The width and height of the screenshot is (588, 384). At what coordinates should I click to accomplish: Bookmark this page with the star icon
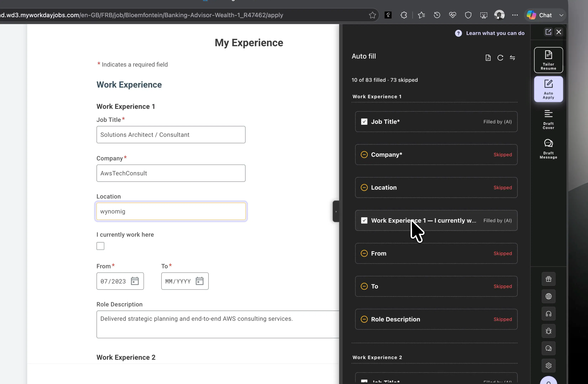click(372, 15)
